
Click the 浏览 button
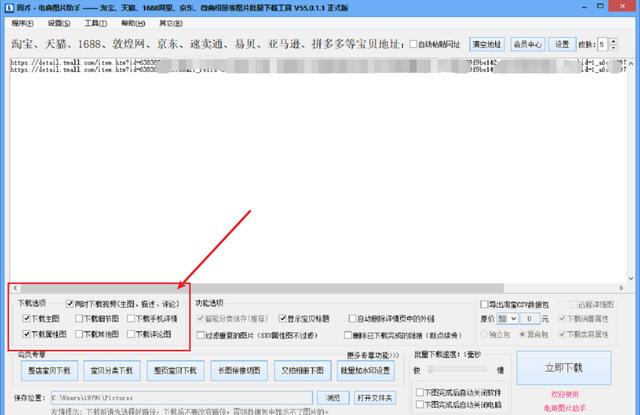[333, 397]
